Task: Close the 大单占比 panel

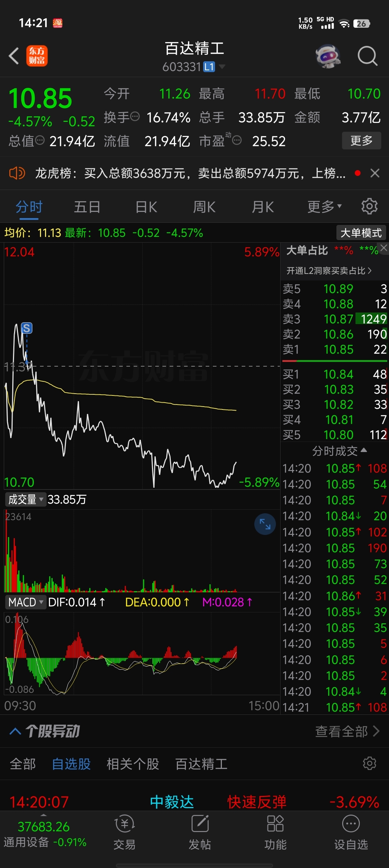Action: 384,248
